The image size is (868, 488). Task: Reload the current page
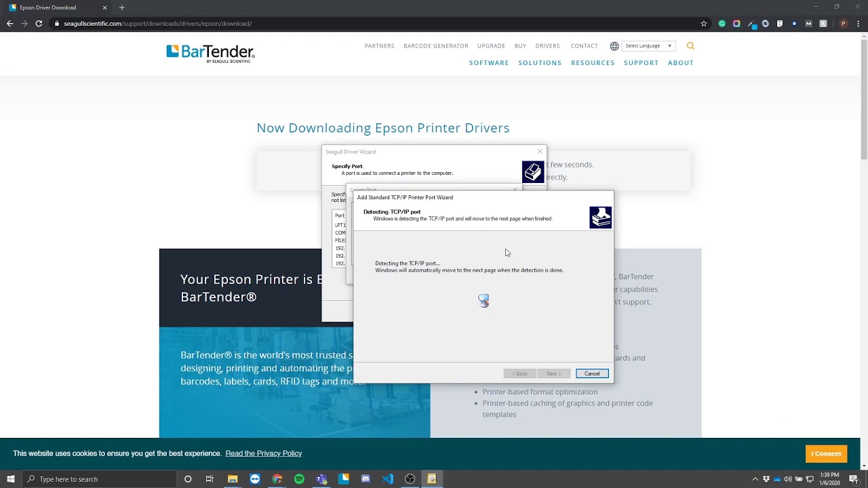click(39, 24)
